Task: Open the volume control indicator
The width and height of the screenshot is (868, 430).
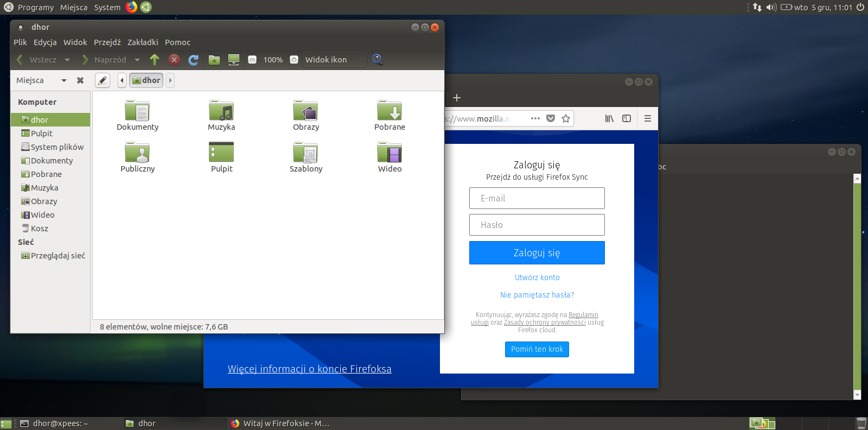Action: coord(771,7)
